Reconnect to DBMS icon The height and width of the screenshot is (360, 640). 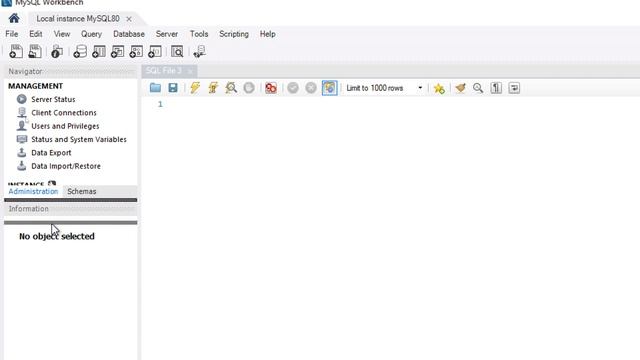click(x=199, y=51)
